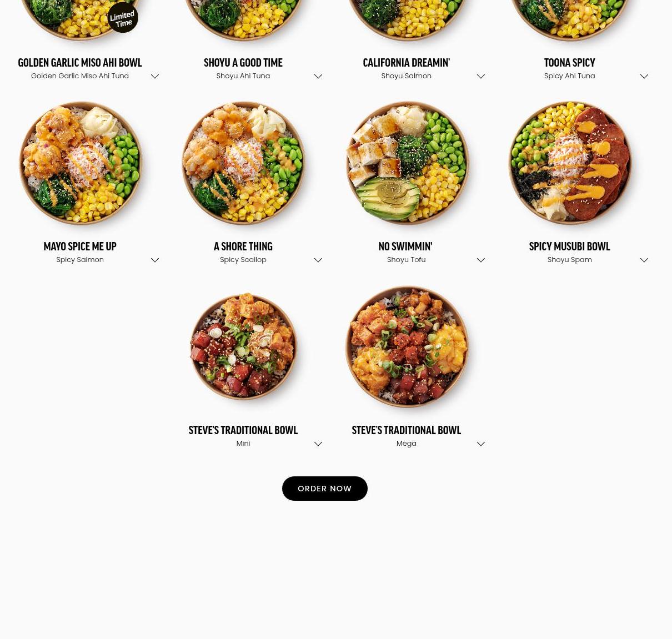
Task: Expand the No Swimmin' Shoyu Tofu arrow
Action: pos(481,260)
